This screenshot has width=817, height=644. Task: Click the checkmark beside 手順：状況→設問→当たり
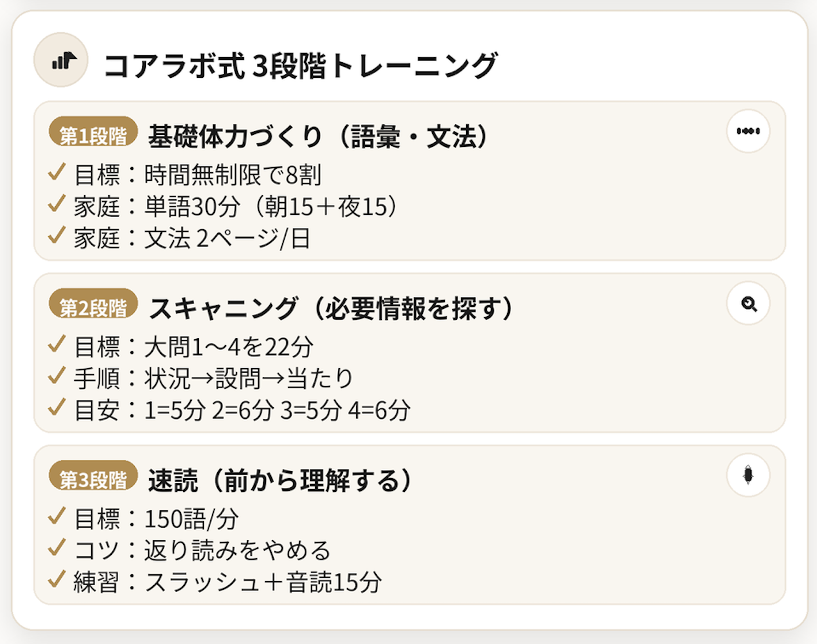tap(56, 376)
